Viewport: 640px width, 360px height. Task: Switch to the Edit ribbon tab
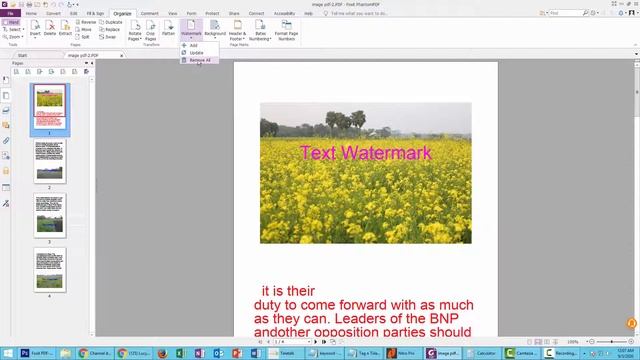point(73,13)
